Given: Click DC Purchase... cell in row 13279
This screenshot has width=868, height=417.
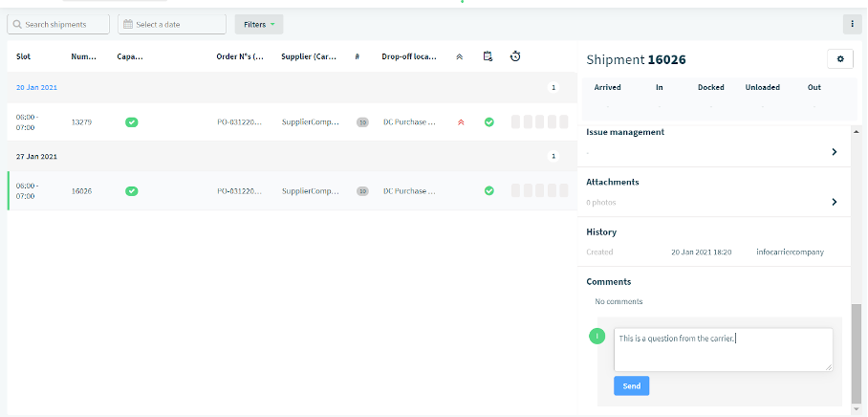Looking at the screenshot, I should pos(410,122).
